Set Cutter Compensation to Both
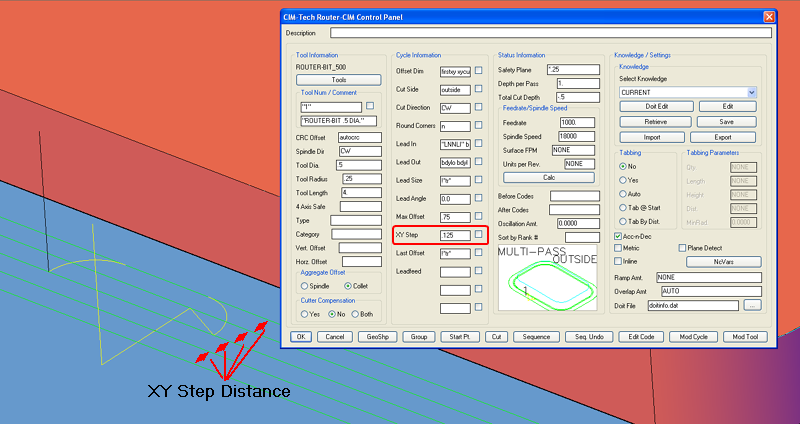Screen dimensions: 800x424 point(355,314)
